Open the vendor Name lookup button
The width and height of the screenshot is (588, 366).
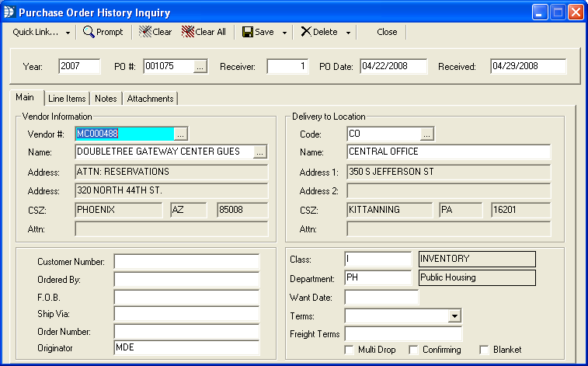[x=260, y=152]
